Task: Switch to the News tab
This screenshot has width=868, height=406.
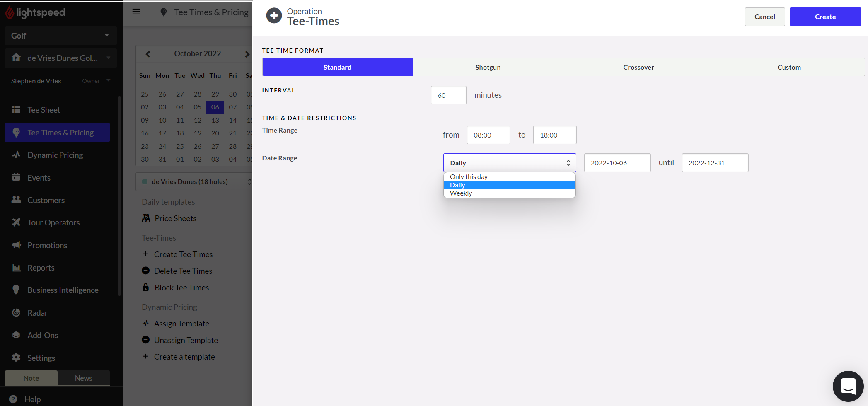Action: (84, 378)
